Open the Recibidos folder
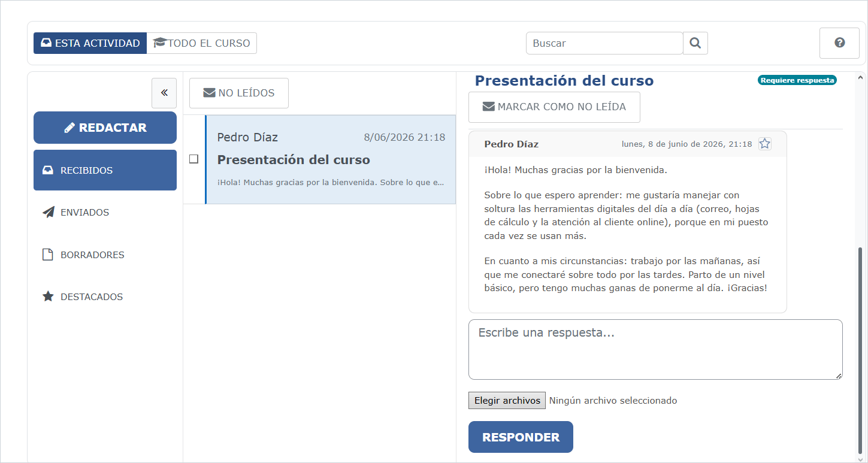 pos(105,170)
